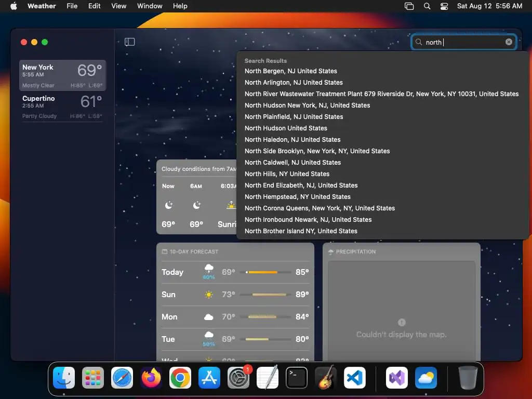Open the Edit menu
The height and width of the screenshot is (399, 532).
(95, 6)
